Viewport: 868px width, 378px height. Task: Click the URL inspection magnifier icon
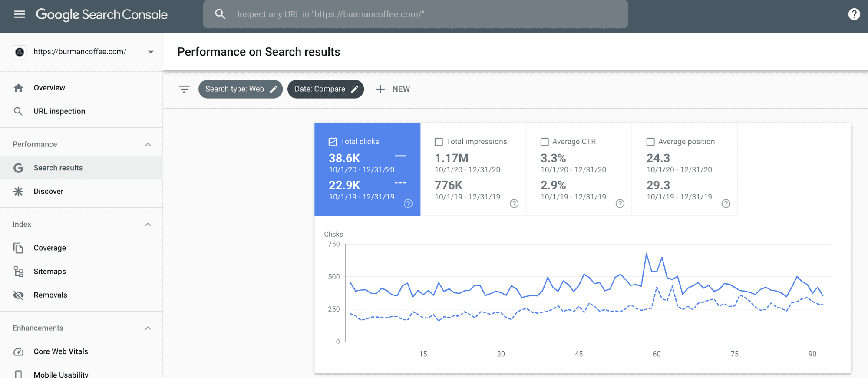[x=18, y=111]
